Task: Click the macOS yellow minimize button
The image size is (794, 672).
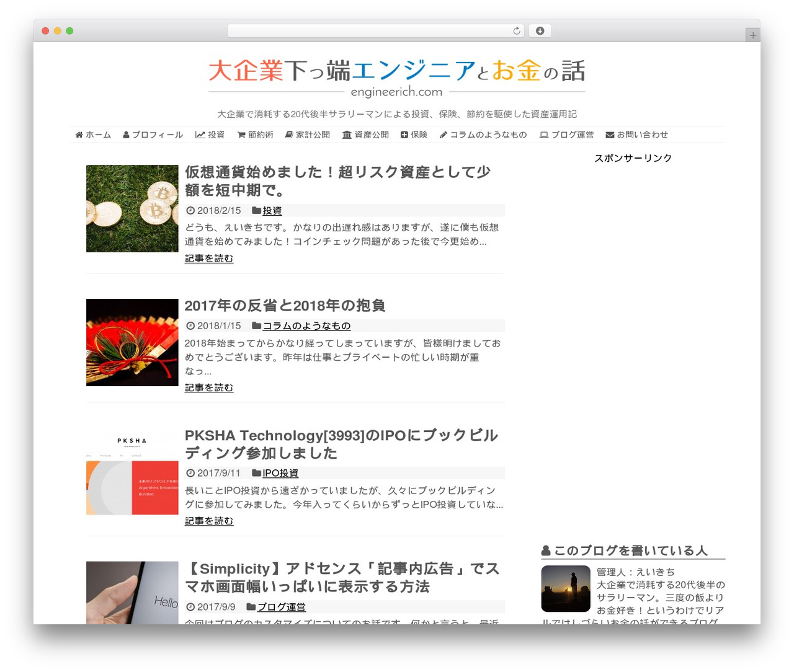Action: (57, 31)
